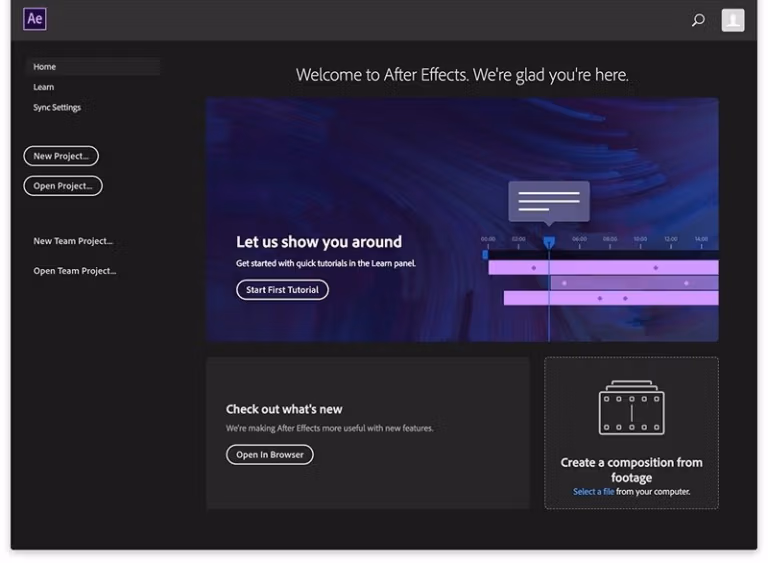This screenshot has width=768, height=563.
Task: Click 'Get started with quick tutorials' description
Action: [x=326, y=263]
